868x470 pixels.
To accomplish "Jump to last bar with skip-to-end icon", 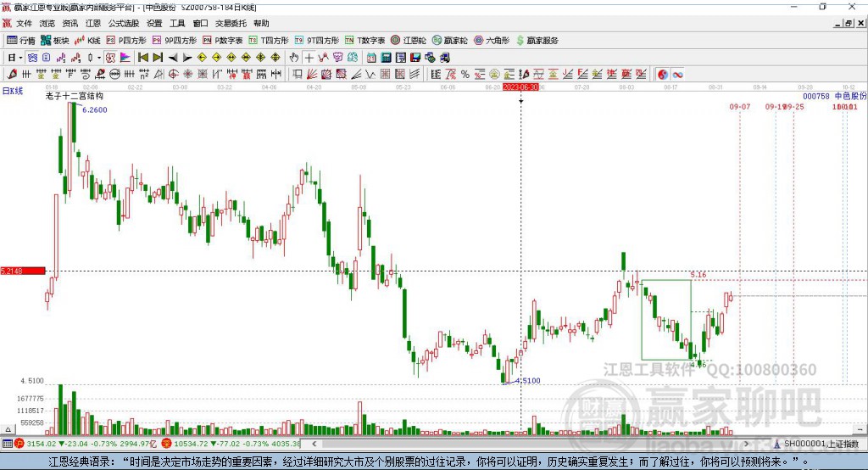I will pyautogui.click(x=158, y=58).
